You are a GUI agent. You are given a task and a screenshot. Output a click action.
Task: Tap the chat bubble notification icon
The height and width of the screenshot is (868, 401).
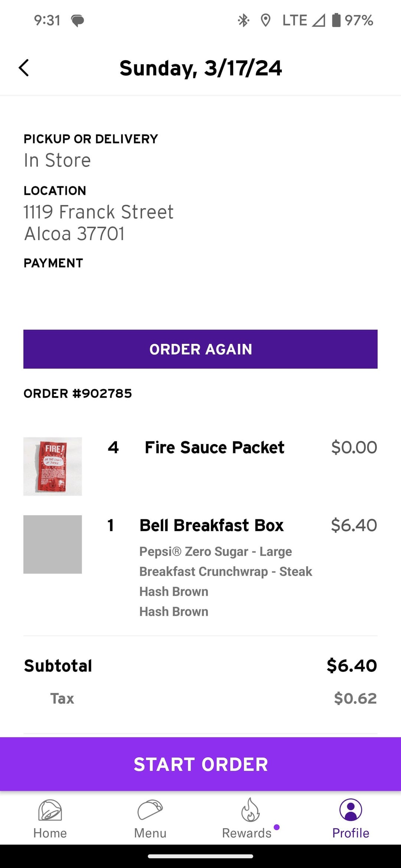click(x=77, y=21)
